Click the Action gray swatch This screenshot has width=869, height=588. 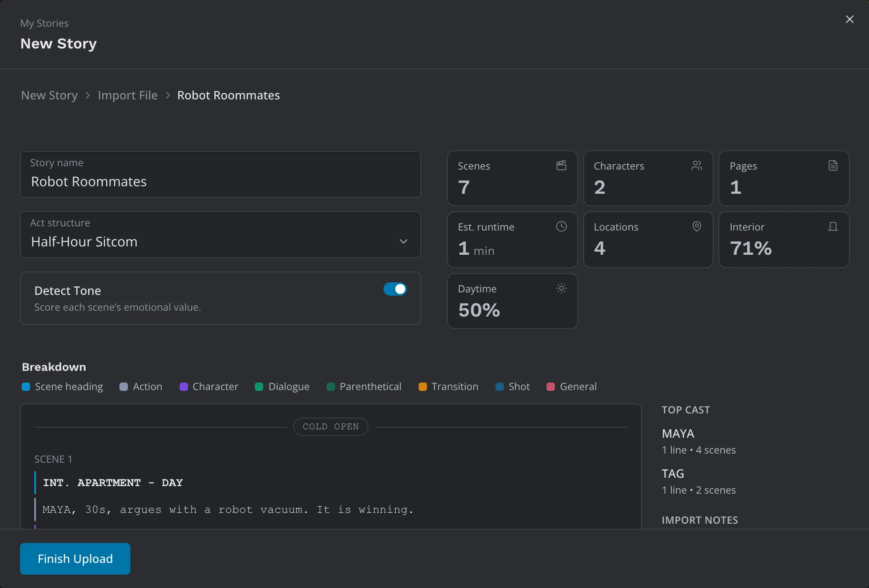click(x=124, y=387)
